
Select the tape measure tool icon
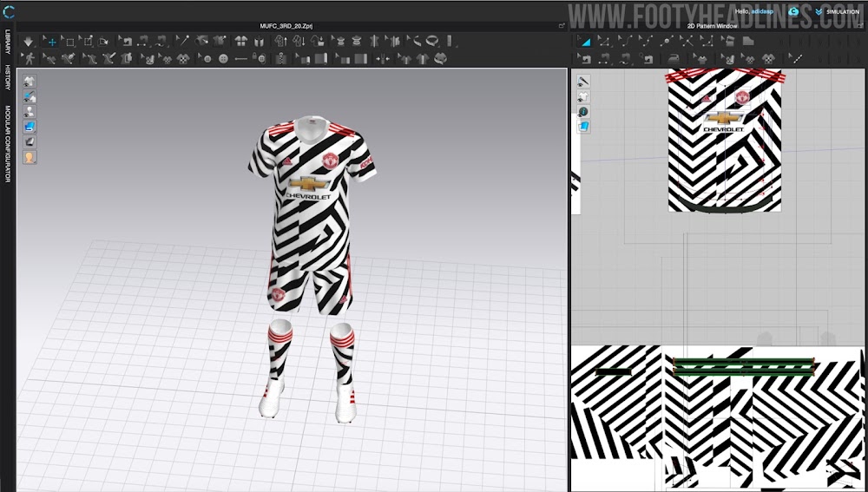[413, 42]
